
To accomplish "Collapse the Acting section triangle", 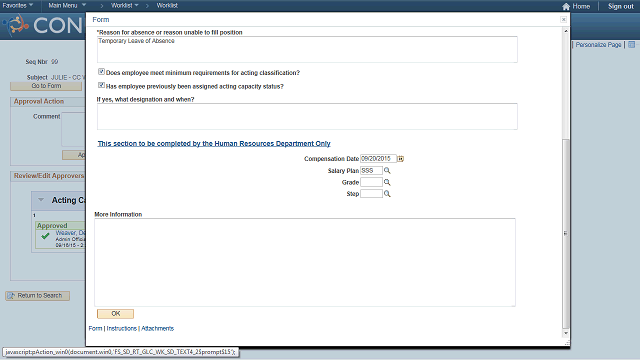I will point(41,200).
